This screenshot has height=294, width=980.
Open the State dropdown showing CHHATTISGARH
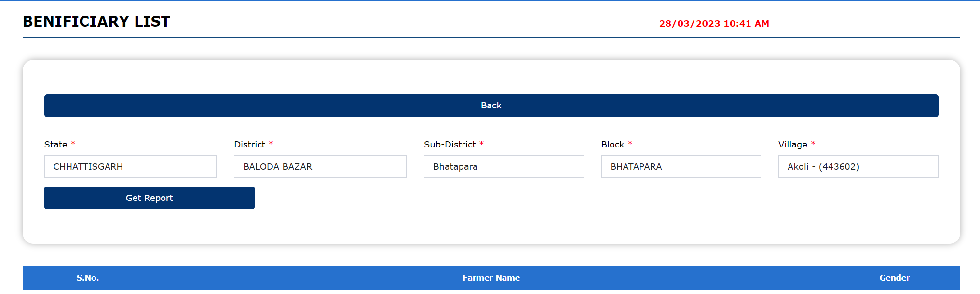130,167
